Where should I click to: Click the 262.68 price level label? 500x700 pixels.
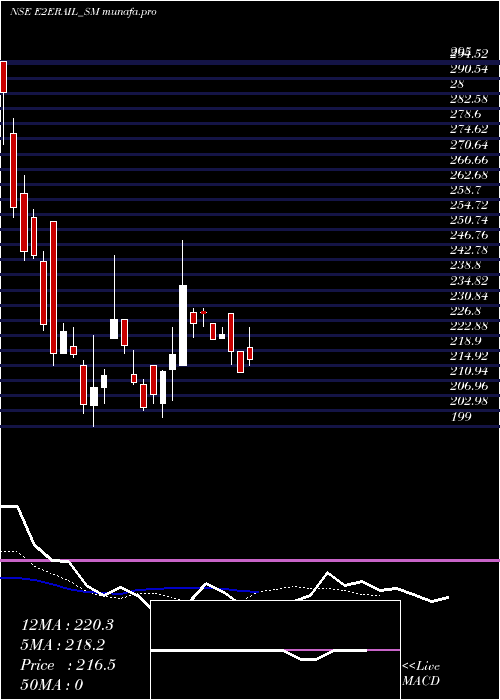(x=469, y=175)
